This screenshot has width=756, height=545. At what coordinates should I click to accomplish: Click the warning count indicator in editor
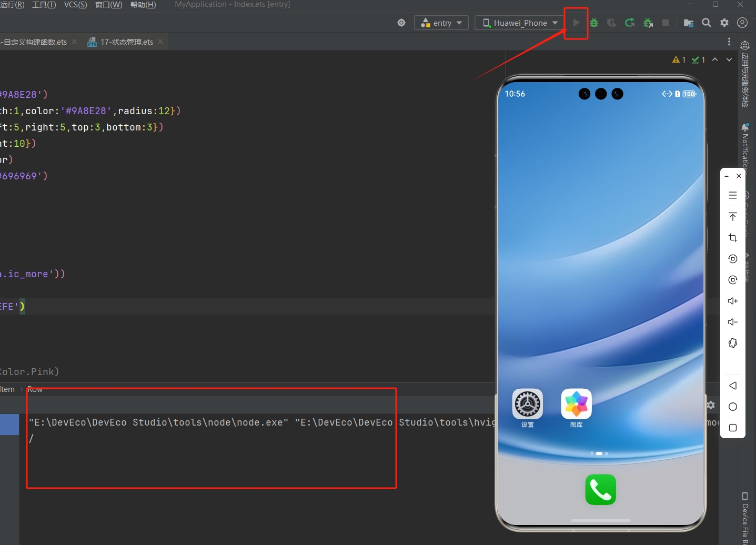pyautogui.click(x=679, y=60)
